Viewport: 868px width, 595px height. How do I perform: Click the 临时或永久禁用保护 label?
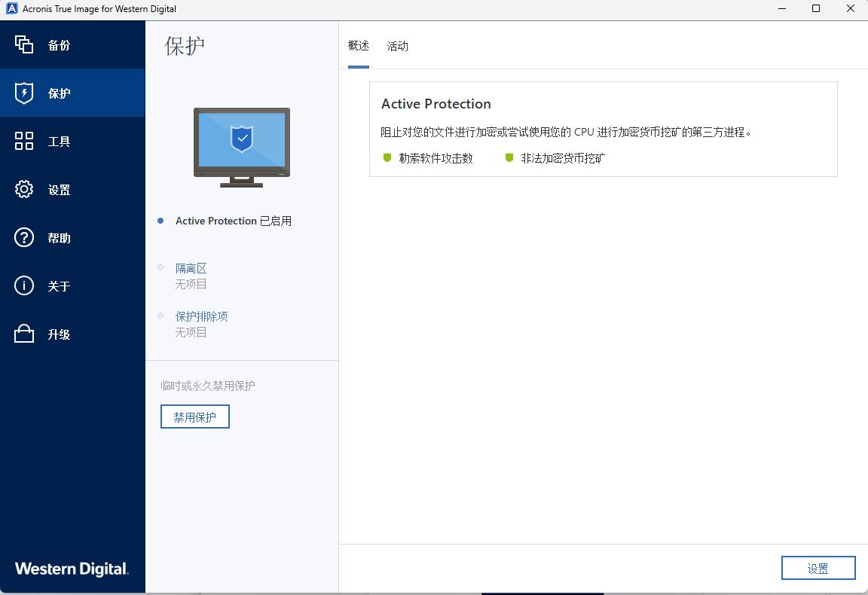coord(208,386)
